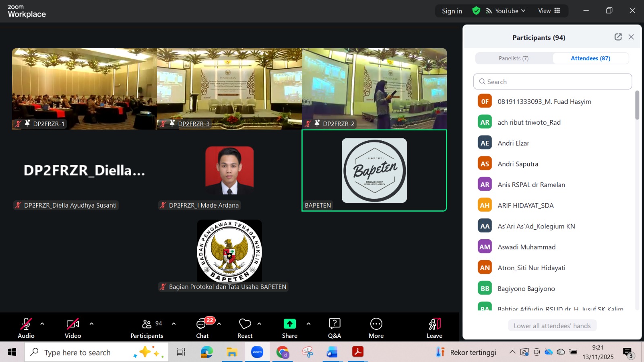Pop out the Participants panel

(x=618, y=37)
